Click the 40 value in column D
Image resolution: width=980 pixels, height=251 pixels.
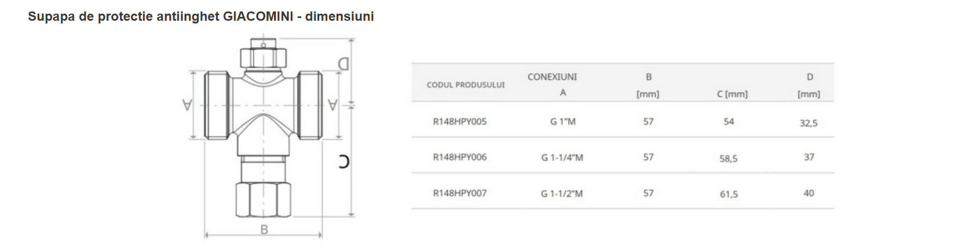click(x=809, y=193)
